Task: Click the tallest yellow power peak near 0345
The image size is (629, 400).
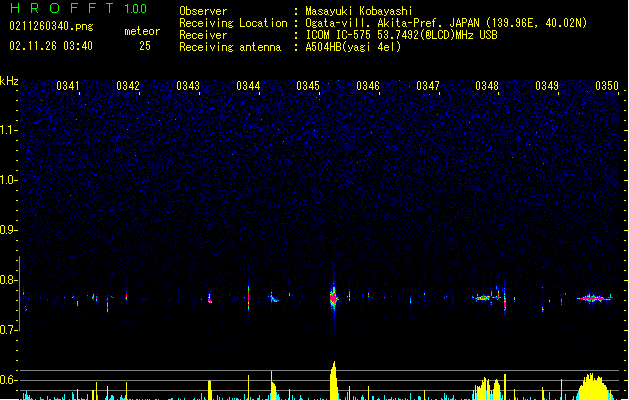Action: 333,380
